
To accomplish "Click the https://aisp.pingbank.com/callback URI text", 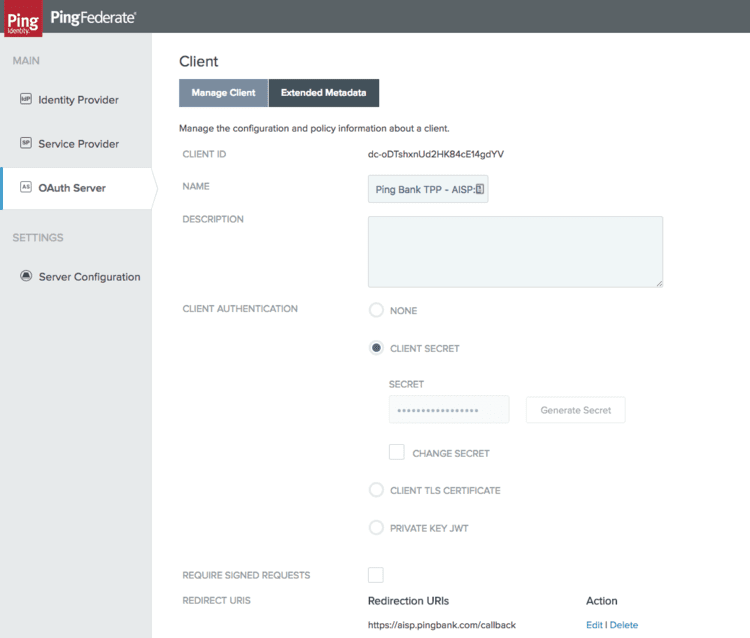I will click(x=441, y=625).
